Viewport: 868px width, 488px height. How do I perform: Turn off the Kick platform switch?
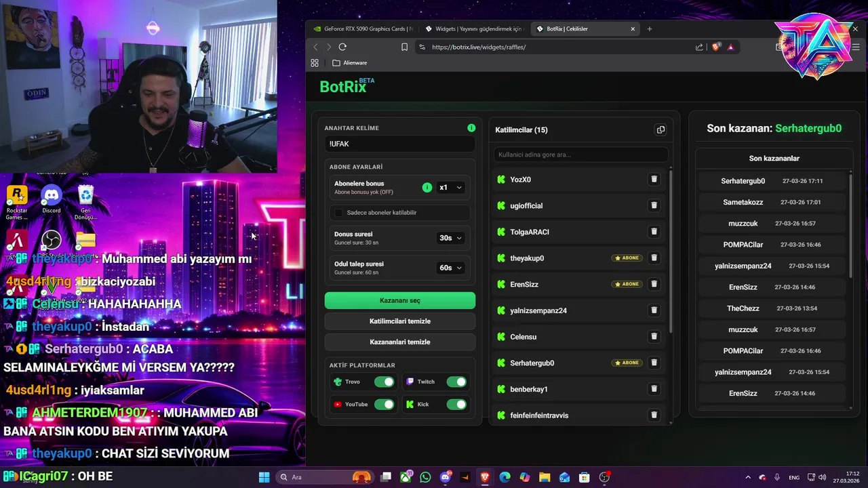pos(456,404)
